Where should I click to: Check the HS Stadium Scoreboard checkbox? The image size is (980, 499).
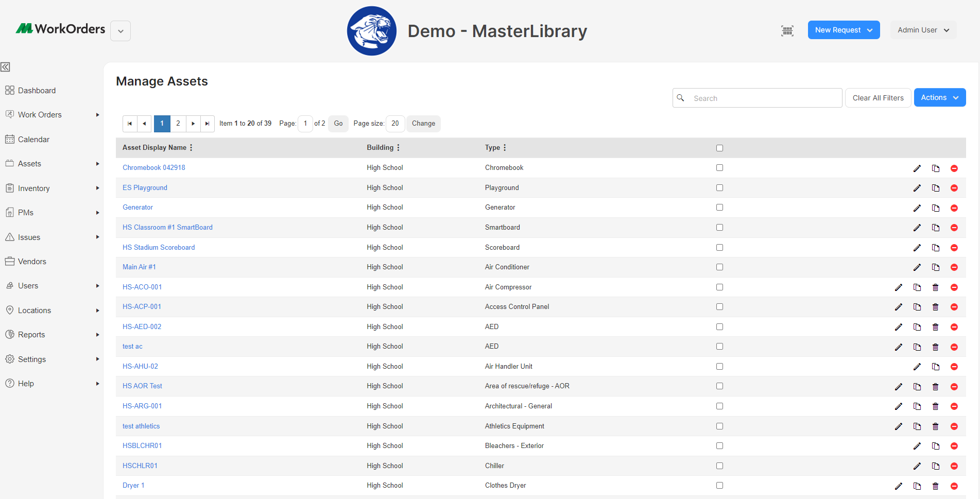point(719,248)
